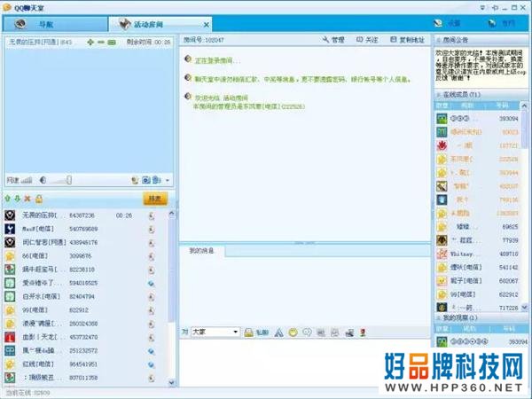Click the up arrow of the online members scrollbar
This screenshot has width=532, height=399.
coord(524,106)
